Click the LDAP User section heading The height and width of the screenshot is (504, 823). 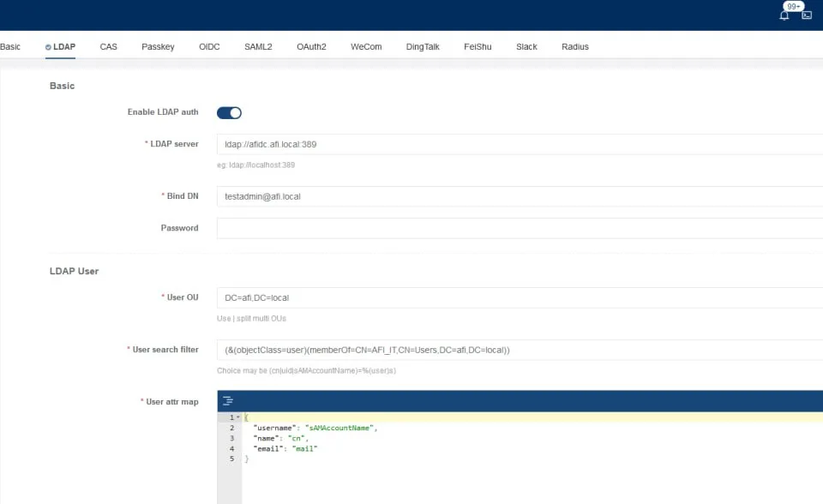(74, 271)
